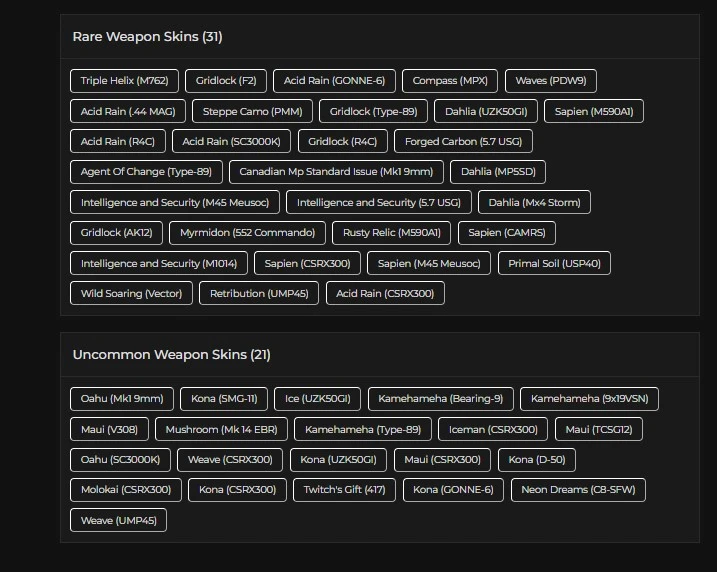
Task: Click the Rare Weapon Skins (31) heading
Action: [147, 37]
